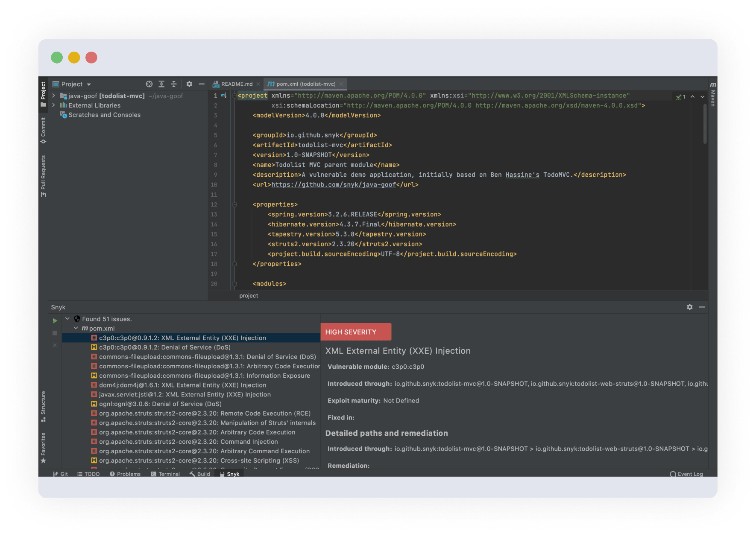Open the TODO tool tab
Screen dimensions: 756x536
pyautogui.click(x=88, y=474)
